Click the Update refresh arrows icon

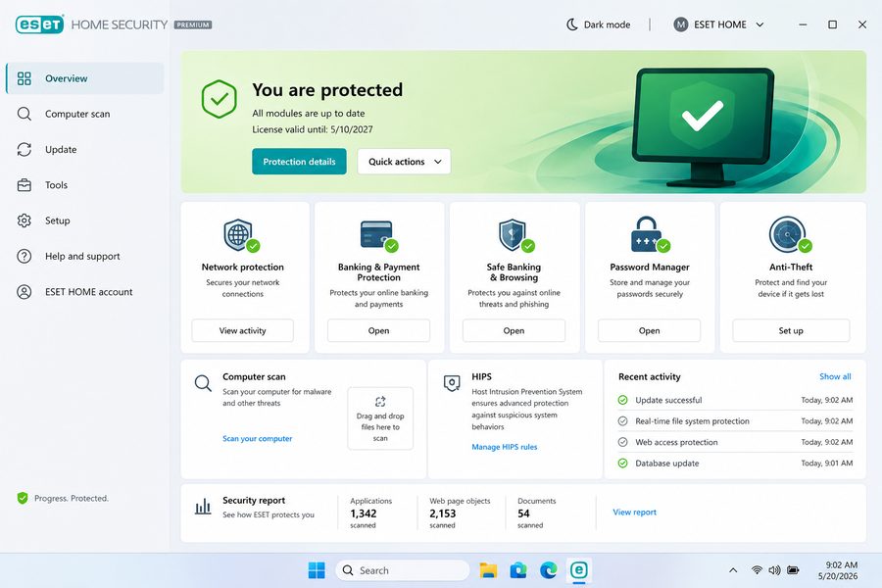point(24,149)
